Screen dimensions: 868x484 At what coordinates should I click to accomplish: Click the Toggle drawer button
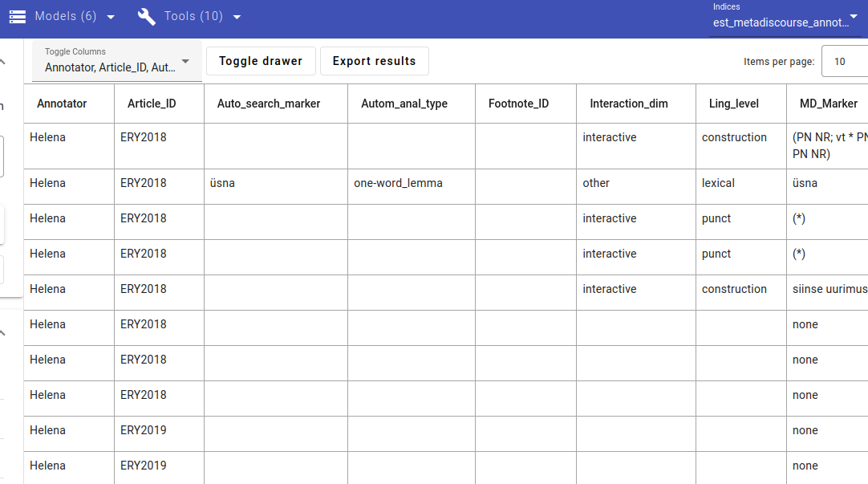tap(261, 61)
